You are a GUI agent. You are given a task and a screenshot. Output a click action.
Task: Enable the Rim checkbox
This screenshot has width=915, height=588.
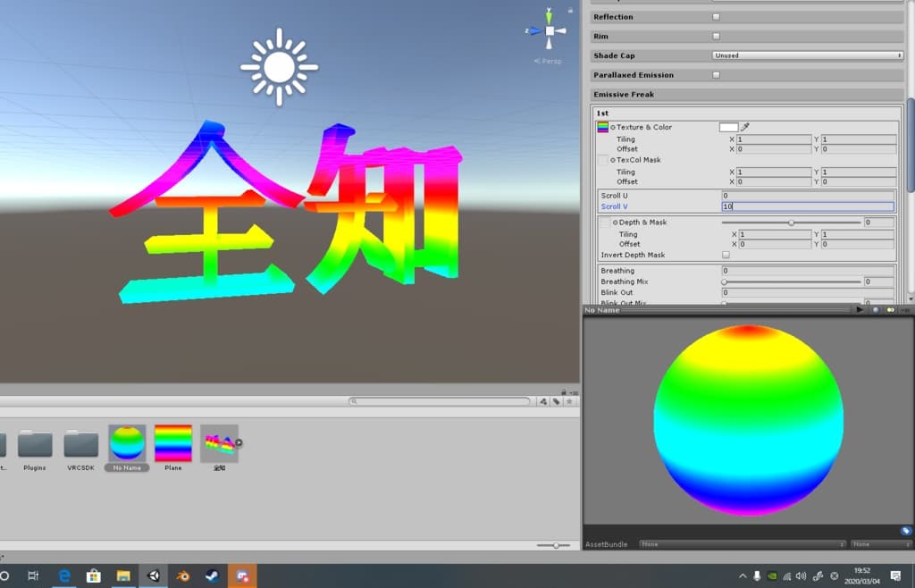(x=716, y=37)
